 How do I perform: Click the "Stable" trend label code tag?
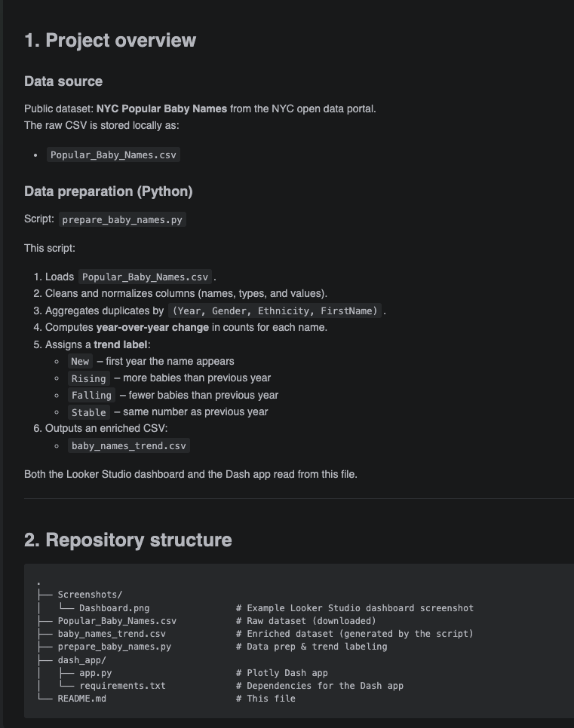[x=88, y=412]
